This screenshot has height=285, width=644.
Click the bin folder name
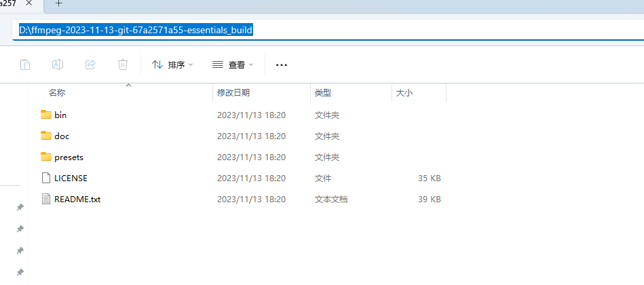[x=60, y=115]
